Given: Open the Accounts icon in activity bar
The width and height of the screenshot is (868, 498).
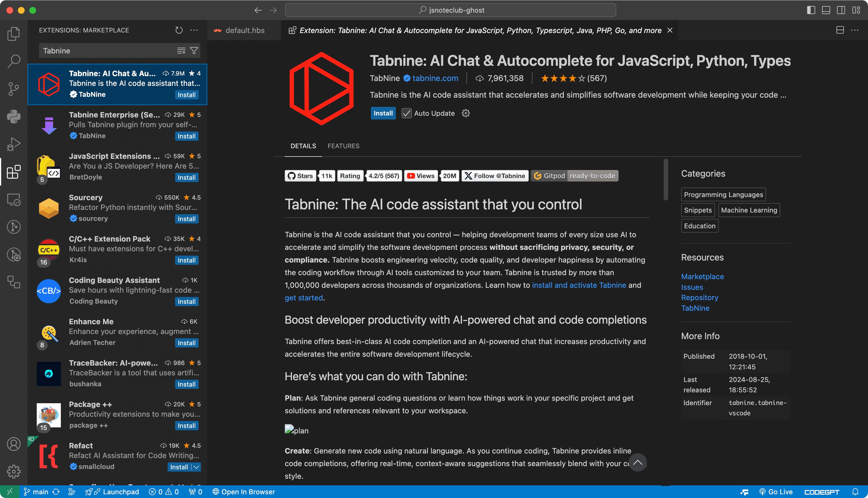Looking at the screenshot, I should pyautogui.click(x=14, y=444).
